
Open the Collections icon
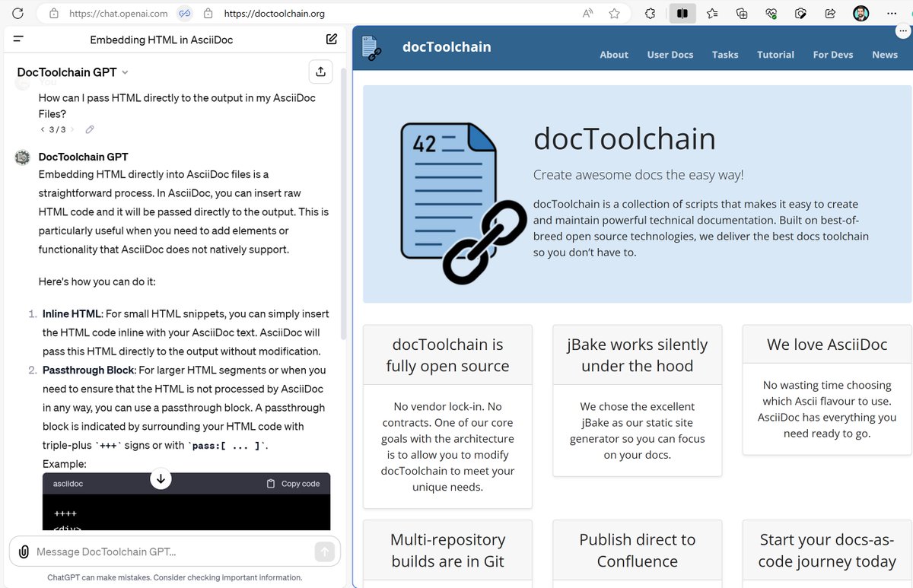point(742,14)
